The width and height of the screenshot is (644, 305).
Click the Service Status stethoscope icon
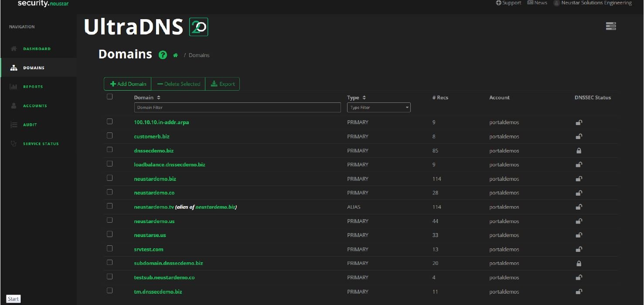pyautogui.click(x=14, y=143)
